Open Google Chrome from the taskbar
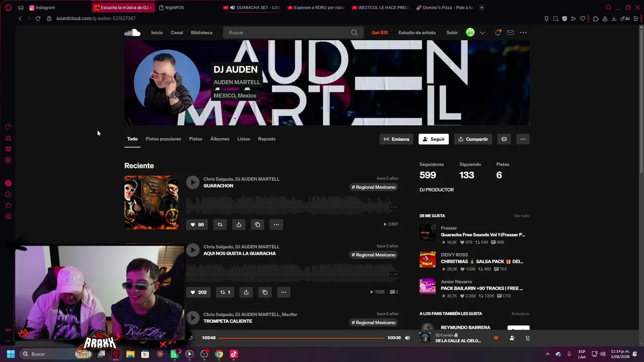Viewport: 644px width, 362px height. (x=219, y=354)
